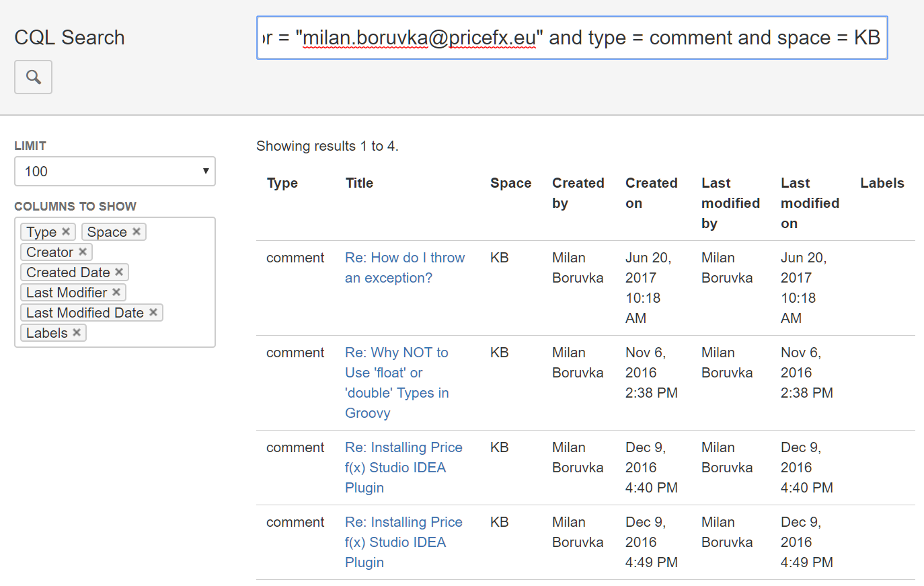Select the Last modified by column header
The height and width of the screenshot is (586, 924).
tap(730, 203)
